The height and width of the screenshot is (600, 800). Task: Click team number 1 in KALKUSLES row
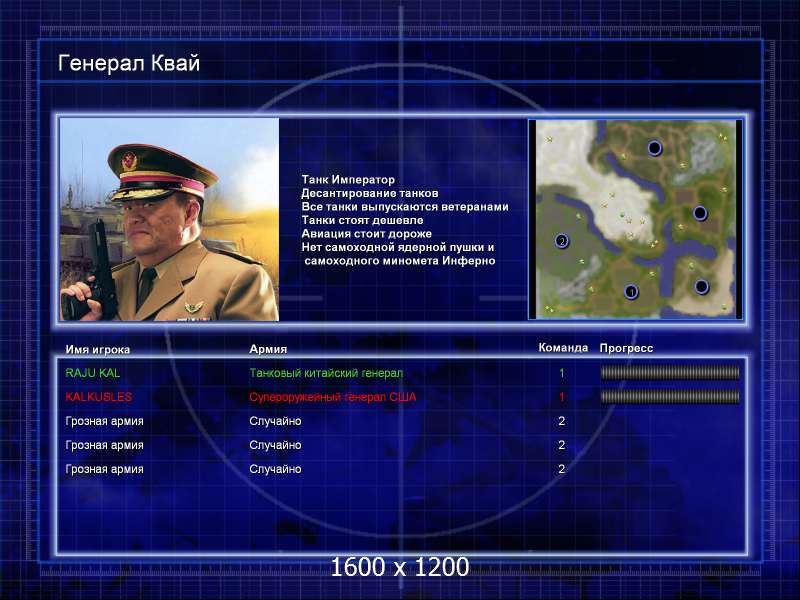pyautogui.click(x=562, y=397)
